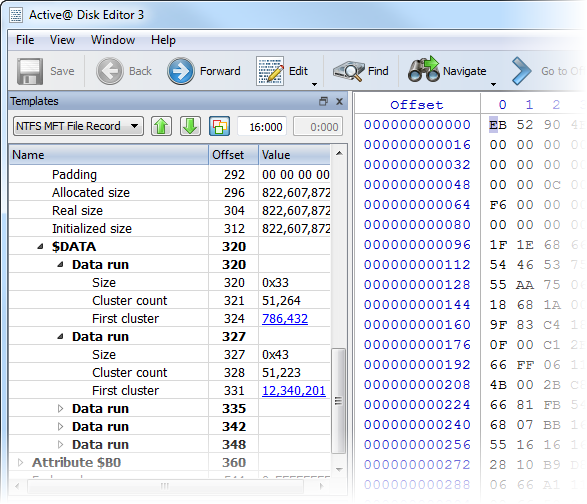Click the Save floppy disk icon
Image resolution: width=587 pixels, height=504 pixels.
(30, 71)
